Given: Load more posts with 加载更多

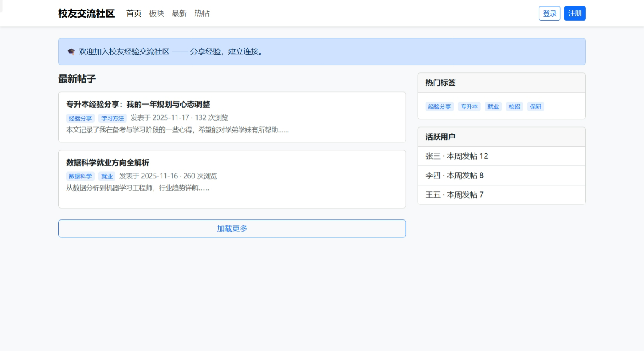Looking at the screenshot, I should coord(232,229).
